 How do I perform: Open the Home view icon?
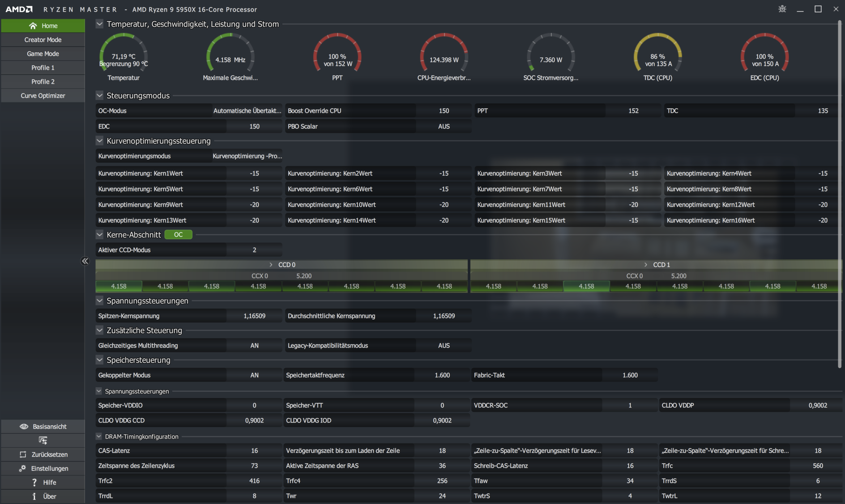[33, 26]
